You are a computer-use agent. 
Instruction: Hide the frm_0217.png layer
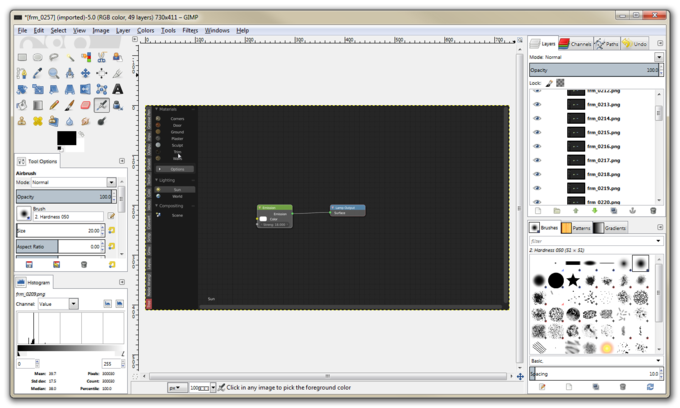(537, 160)
